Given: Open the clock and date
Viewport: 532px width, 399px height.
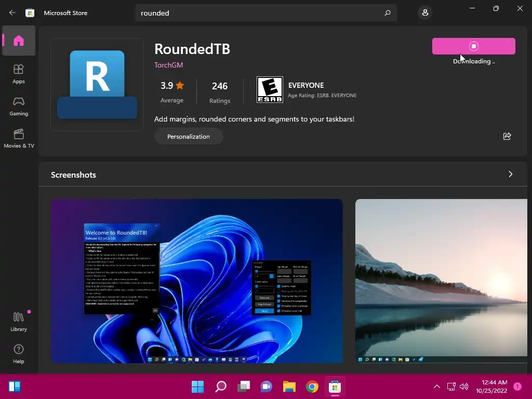Looking at the screenshot, I should [491, 386].
